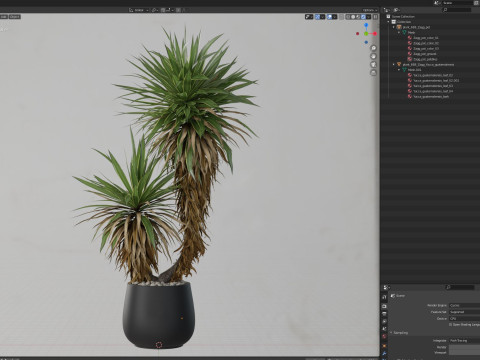Click the Render samples field
480x360 pixels.
464,347
